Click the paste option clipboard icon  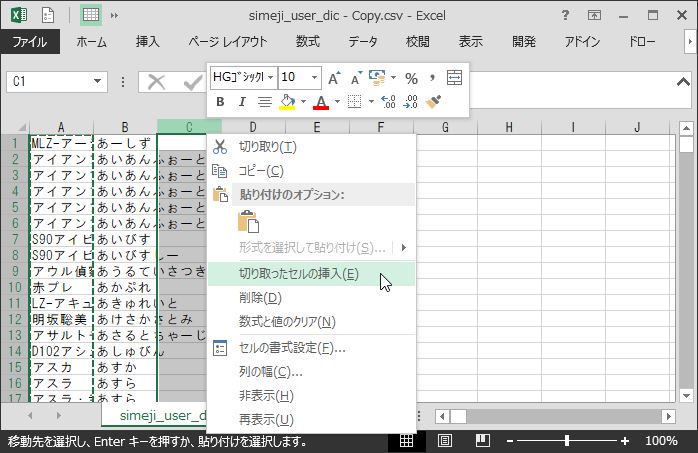(248, 221)
